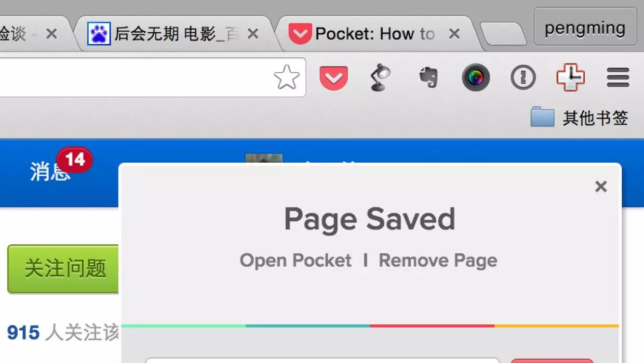644x363 pixels.
Task: Click the Evernote elephant extension icon
Action: (x=429, y=78)
